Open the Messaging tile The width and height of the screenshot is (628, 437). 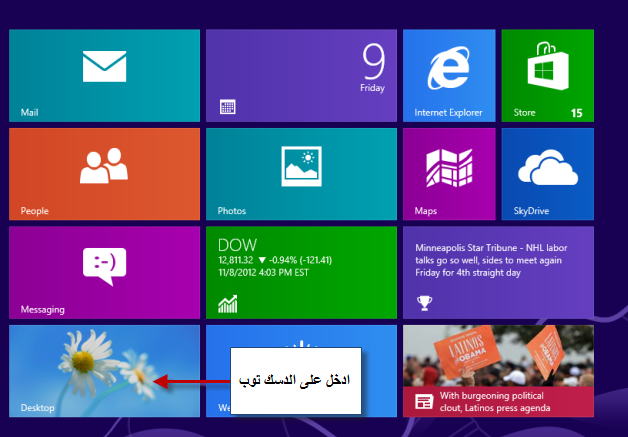[104, 271]
